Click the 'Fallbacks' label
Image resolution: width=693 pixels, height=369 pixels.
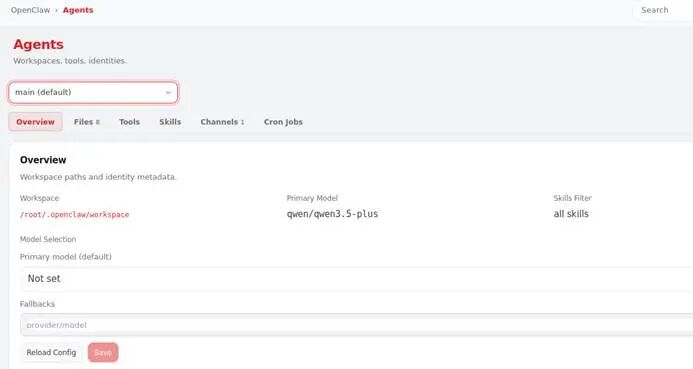coord(37,304)
